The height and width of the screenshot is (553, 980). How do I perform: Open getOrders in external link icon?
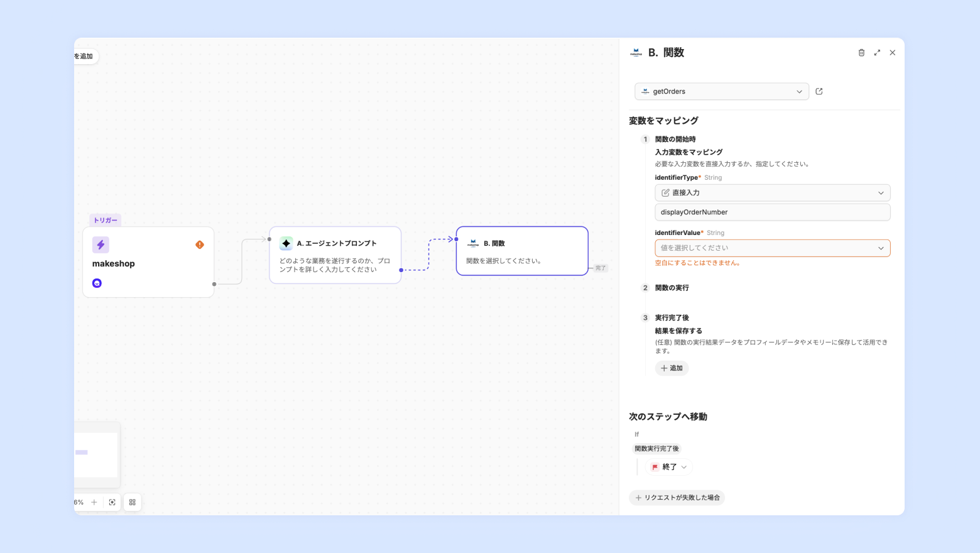pos(819,91)
